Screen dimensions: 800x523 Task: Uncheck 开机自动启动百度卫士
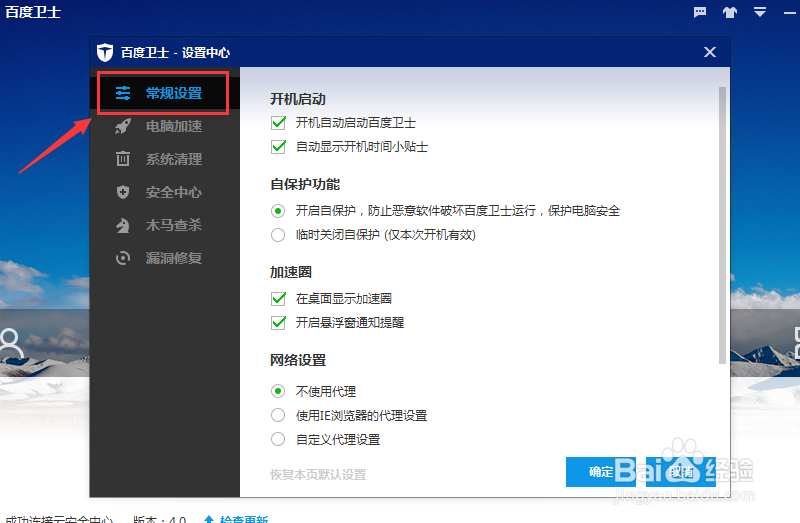pos(279,122)
